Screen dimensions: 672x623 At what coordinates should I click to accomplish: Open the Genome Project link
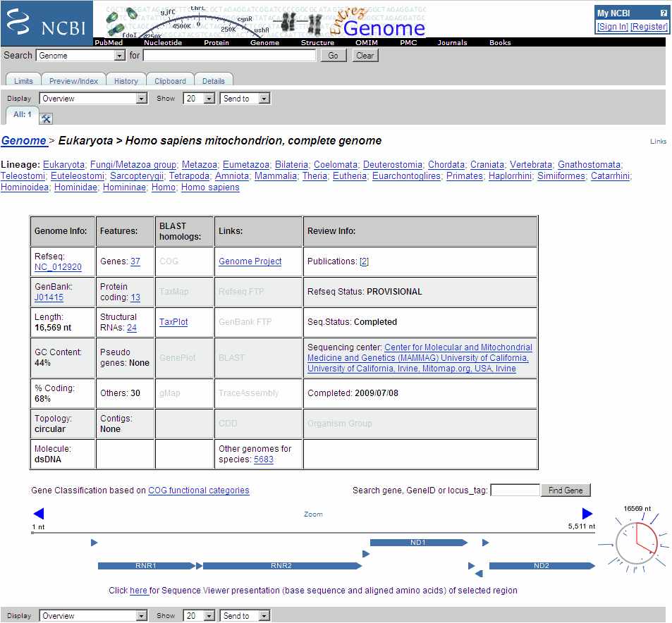pos(250,261)
